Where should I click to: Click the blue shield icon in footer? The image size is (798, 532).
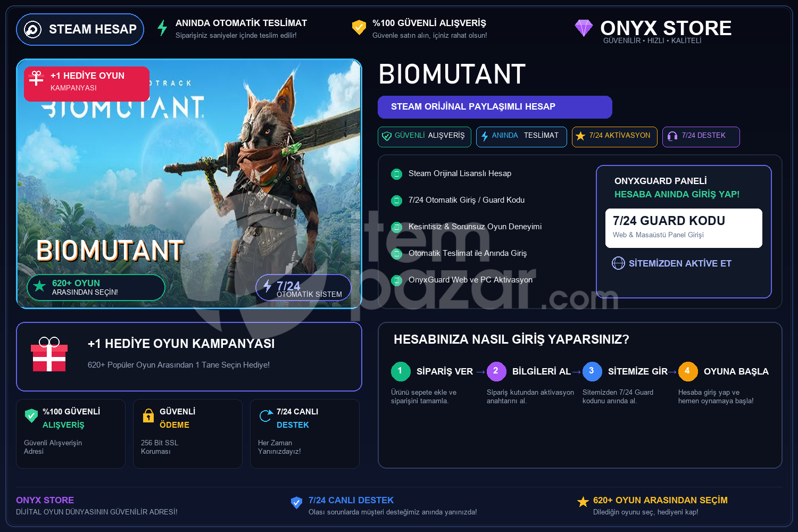tap(297, 503)
